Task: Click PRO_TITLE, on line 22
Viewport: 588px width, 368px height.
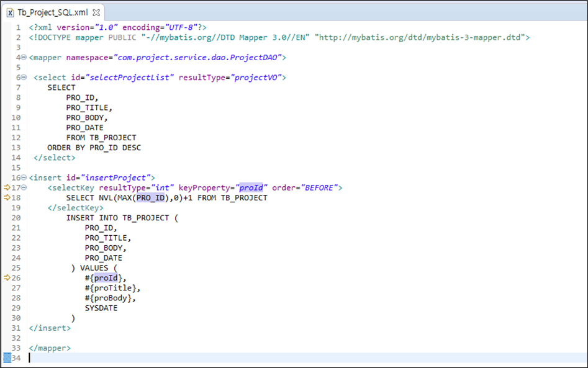Action: pyautogui.click(x=108, y=238)
